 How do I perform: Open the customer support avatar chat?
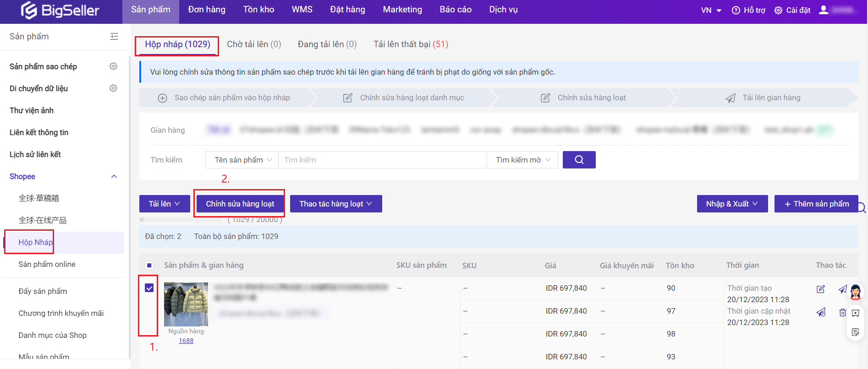point(855,292)
